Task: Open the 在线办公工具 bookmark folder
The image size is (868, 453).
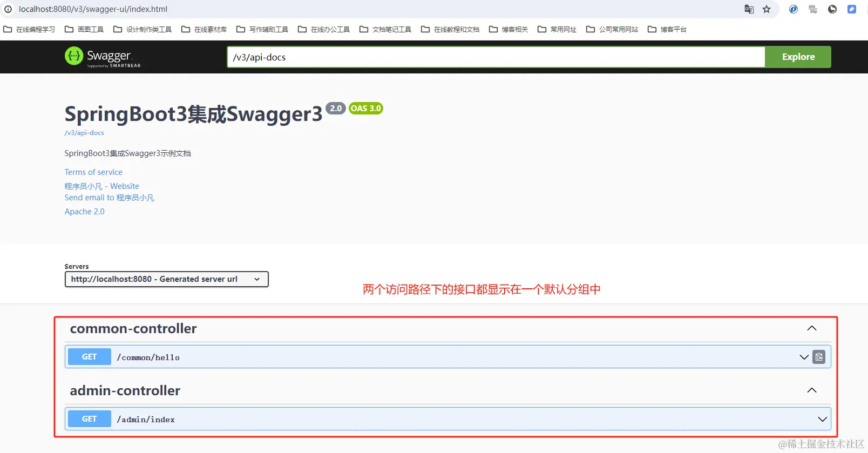Action: pos(324,29)
